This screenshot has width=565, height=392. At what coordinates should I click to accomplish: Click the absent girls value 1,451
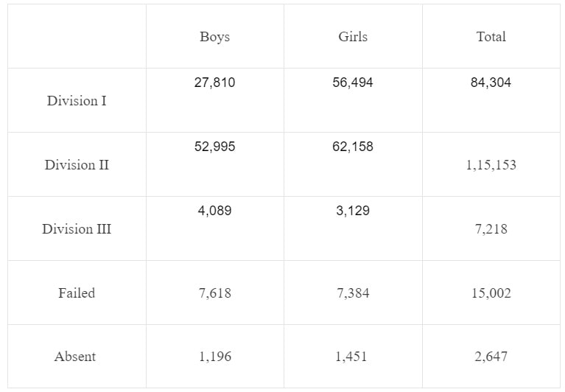(351, 357)
